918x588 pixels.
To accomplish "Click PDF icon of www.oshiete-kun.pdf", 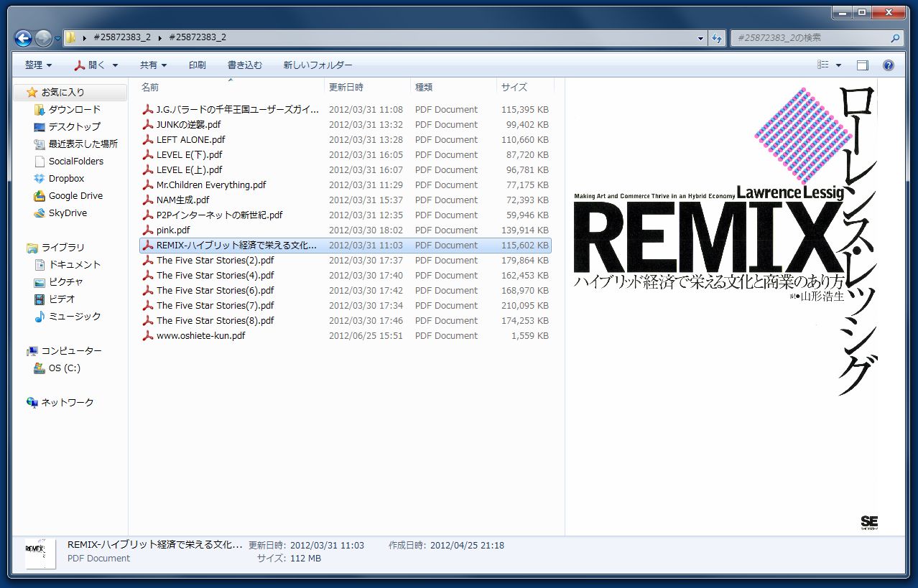I will pos(148,335).
